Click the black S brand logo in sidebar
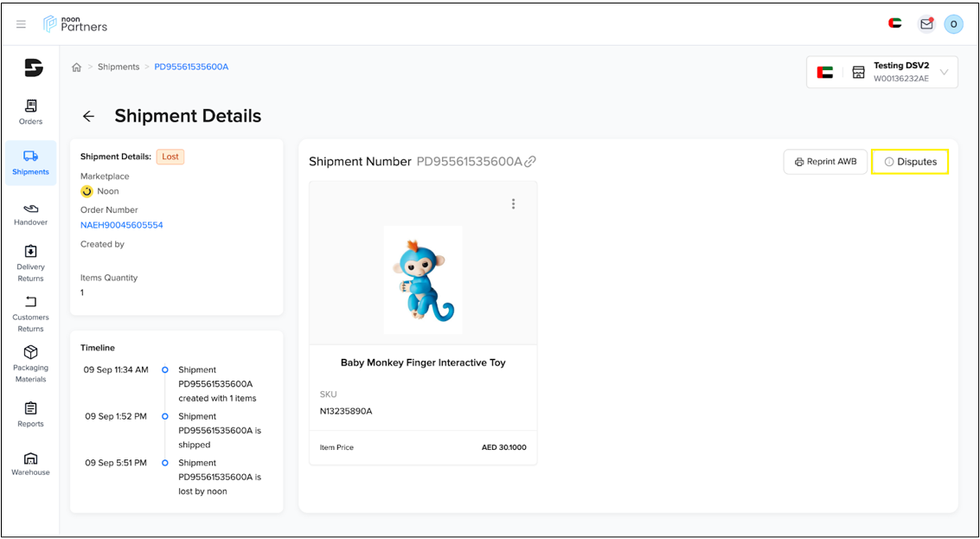 [x=34, y=67]
